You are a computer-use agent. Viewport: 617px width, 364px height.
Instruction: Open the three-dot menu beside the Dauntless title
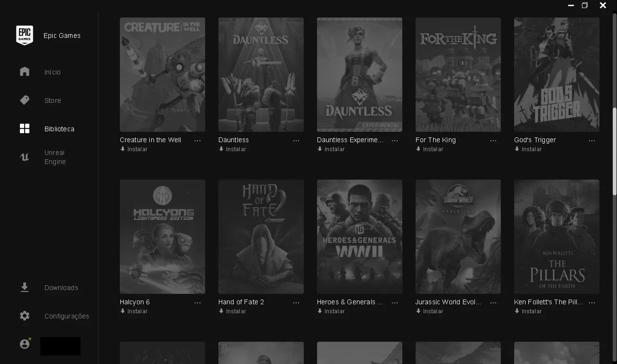[x=296, y=141]
